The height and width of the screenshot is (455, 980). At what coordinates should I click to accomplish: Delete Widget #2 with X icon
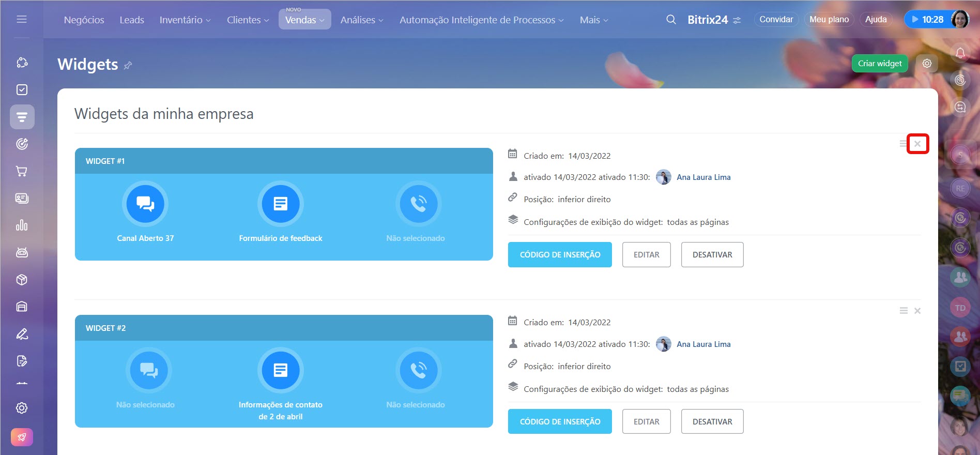pyautogui.click(x=917, y=311)
